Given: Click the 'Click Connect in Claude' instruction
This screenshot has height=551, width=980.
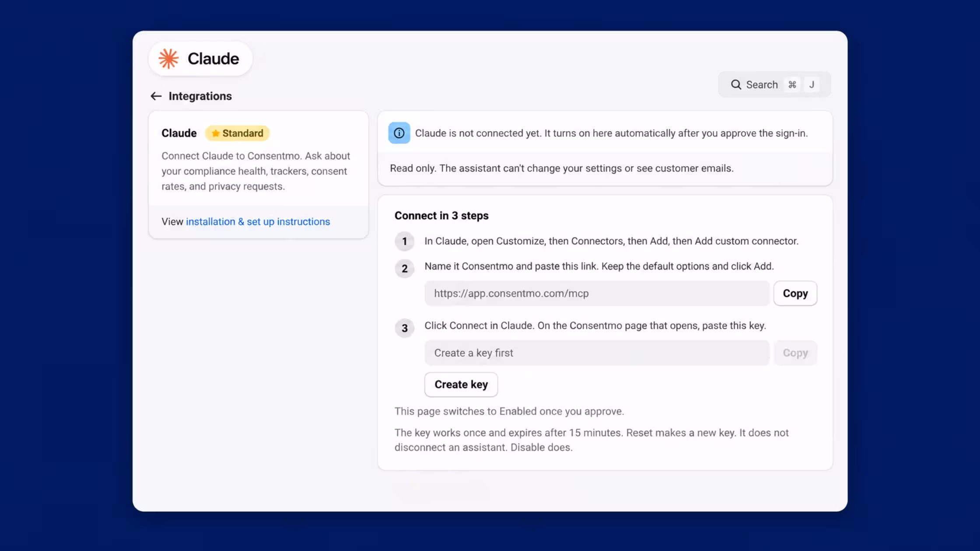Looking at the screenshot, I should (x=595, y=326).
